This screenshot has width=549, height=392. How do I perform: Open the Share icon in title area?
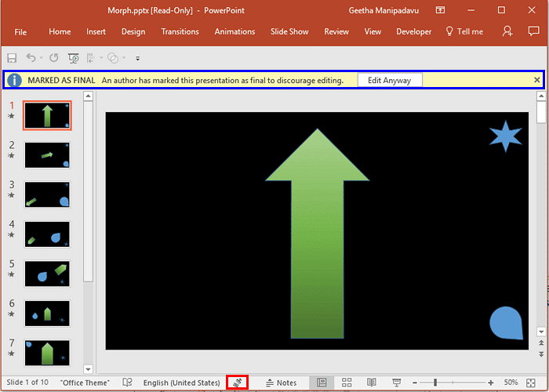coord(508,31)
